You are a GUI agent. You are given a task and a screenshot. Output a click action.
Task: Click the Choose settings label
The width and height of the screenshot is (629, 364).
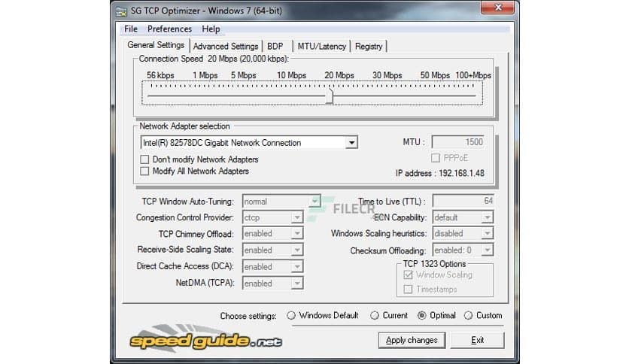(248, 316)
